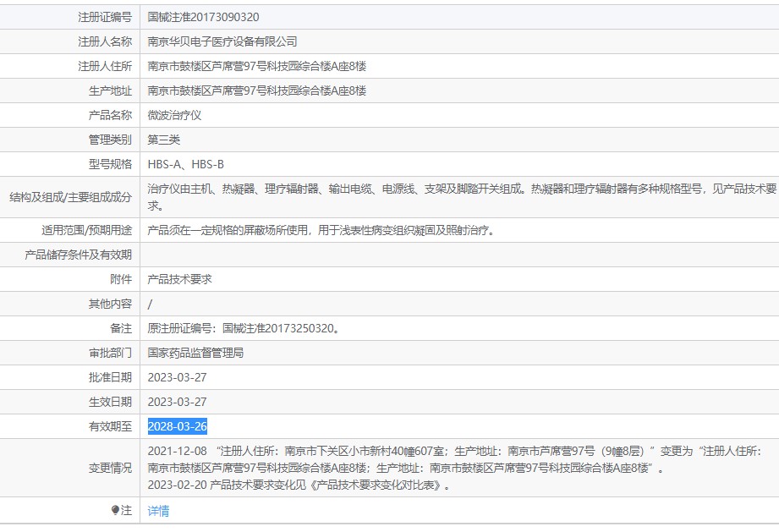
Task: Click the 适用范围/预期用途 description text
Action: pos(321,230)
